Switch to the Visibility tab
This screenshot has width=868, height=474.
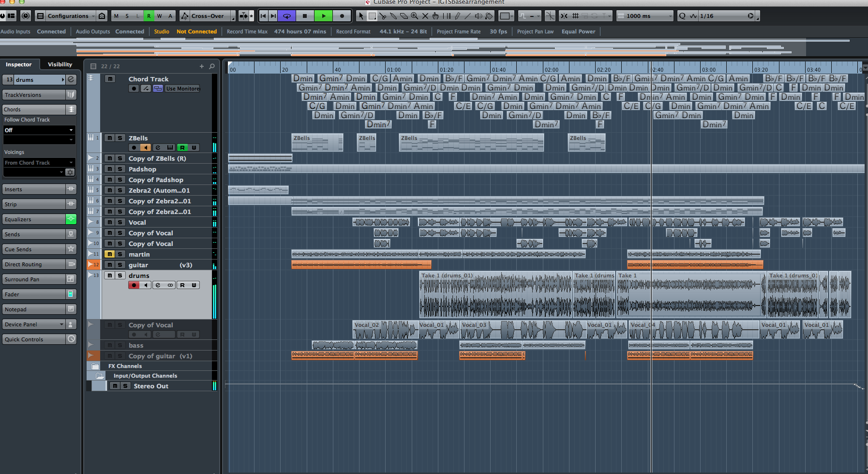pyautogui.click(x=60, y=64)
